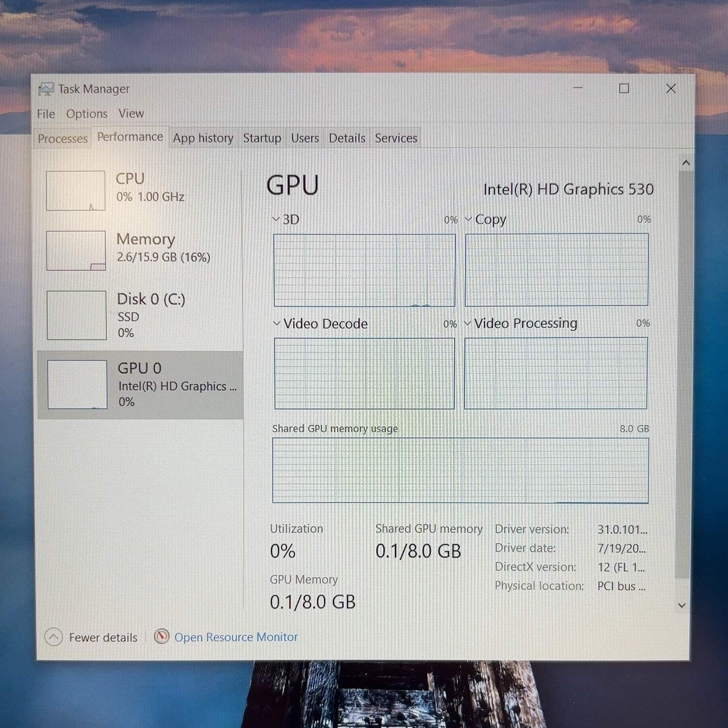Click the GPU Memory 0.1/8.0 GB value
The image size is (728, 728).
[313, 602]
